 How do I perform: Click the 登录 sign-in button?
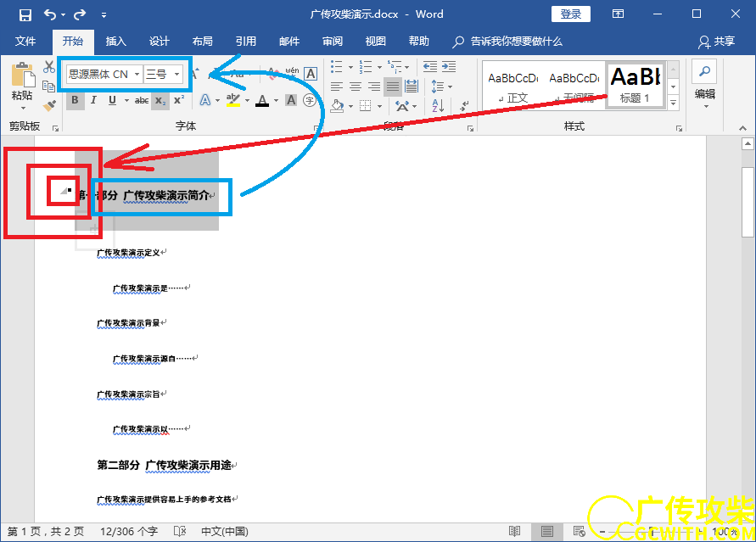click(x=571, y=14)
